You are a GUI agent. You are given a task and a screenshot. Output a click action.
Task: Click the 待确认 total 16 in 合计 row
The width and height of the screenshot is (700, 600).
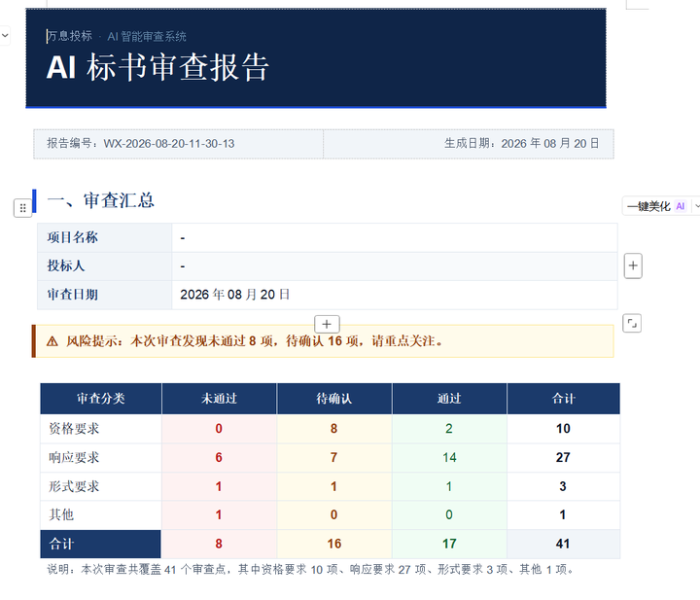pyautogui.click(x=333, y=544)
